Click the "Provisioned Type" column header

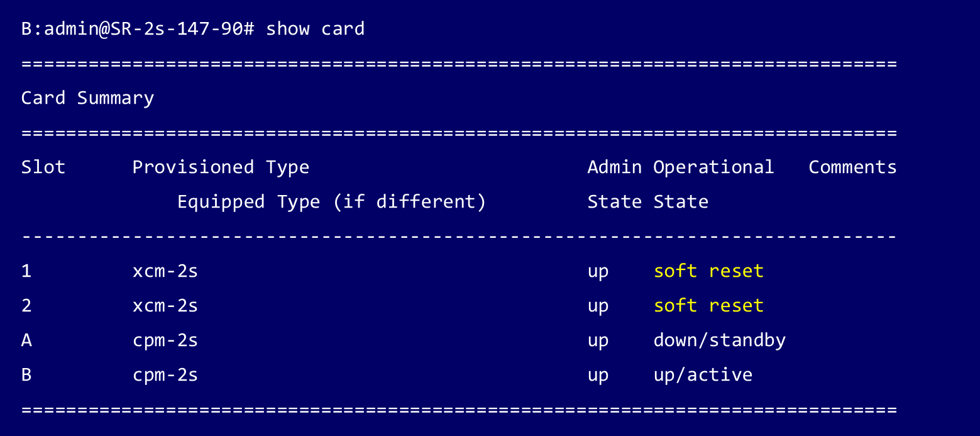221,167
